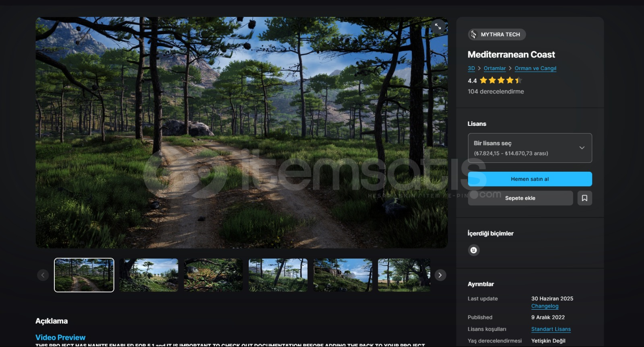Viewport: 644px width, 347px height.
Task: Click the 'Hemen satın al' button
Action: click(x=530, y=179)
